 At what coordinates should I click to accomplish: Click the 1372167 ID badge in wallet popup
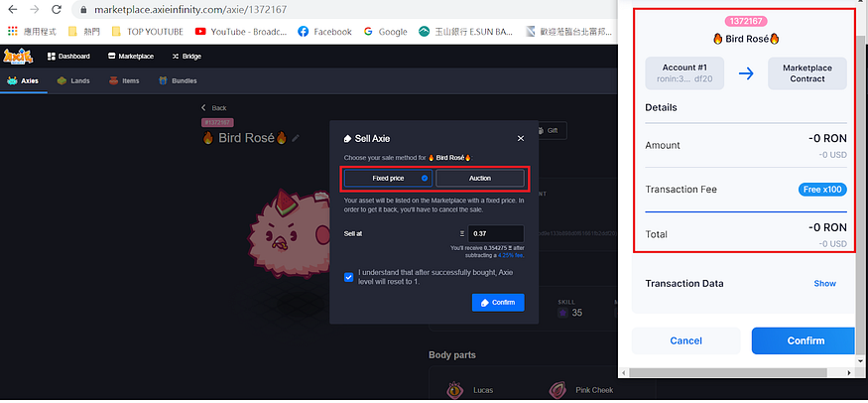click(746, 21)
